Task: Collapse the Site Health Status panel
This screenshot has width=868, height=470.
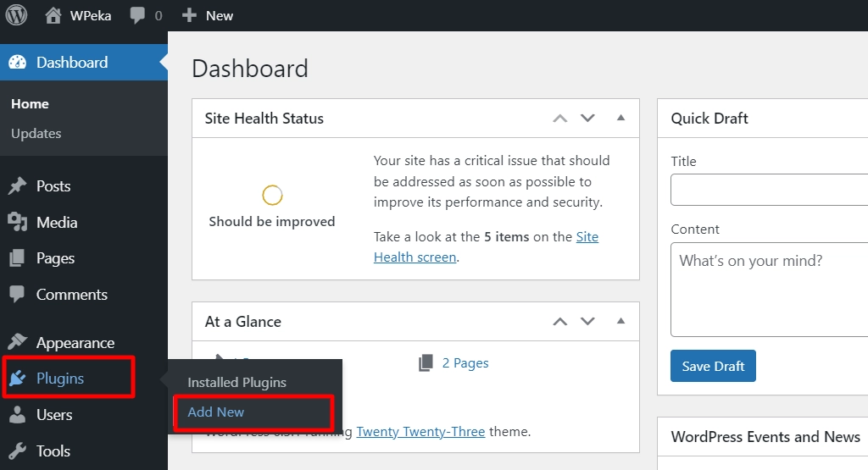Action: click(621, 118)
